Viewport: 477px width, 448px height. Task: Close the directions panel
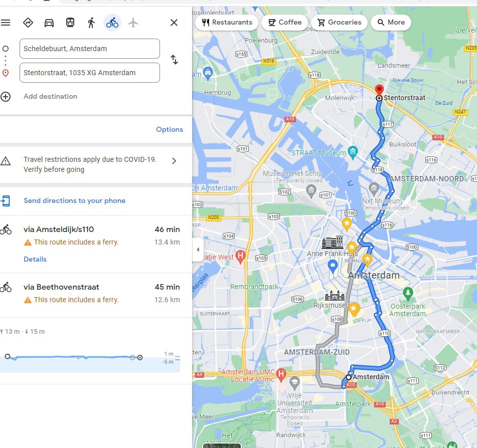(174, 23)
